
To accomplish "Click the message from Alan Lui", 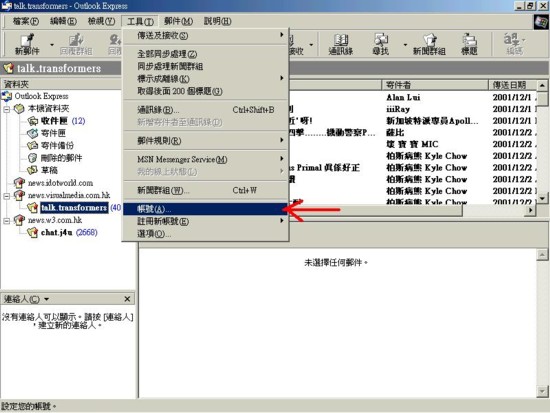I will click(403, 97).
